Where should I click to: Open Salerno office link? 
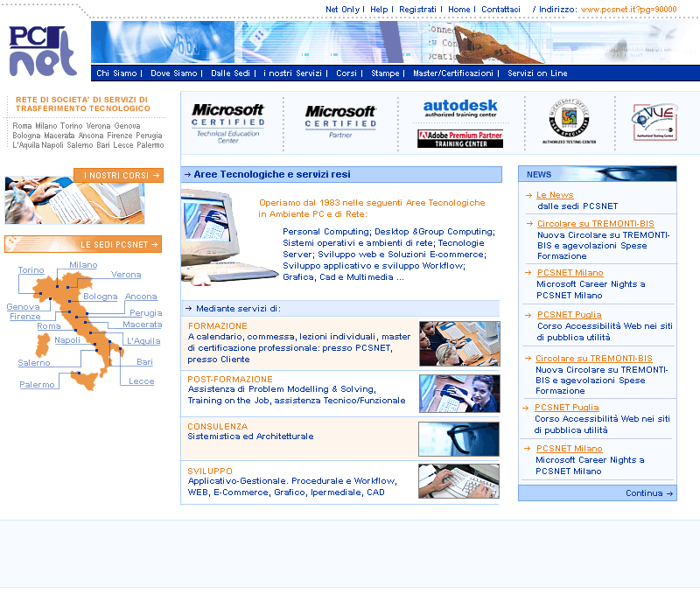pos(34,363)
